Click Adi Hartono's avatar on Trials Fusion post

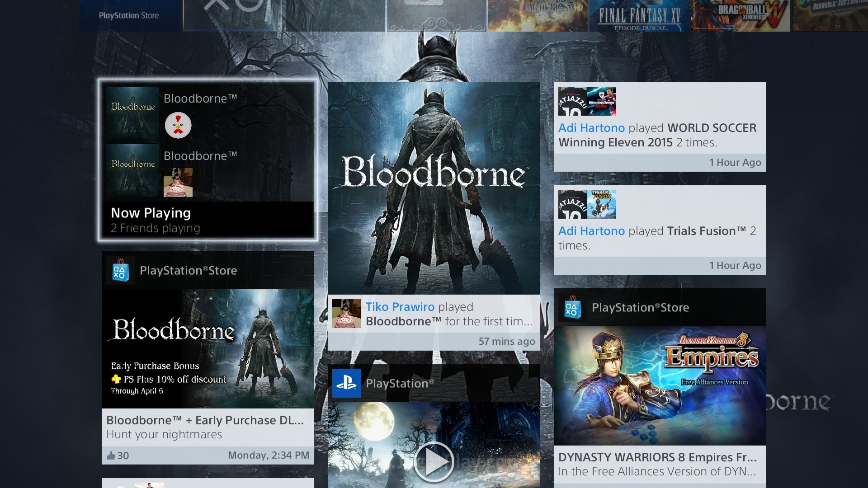click(x=573, y=204)
